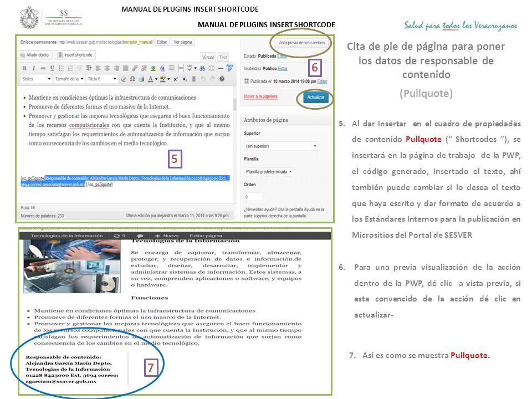Open the Styles dropdown
The width and height of the screenshot is (532, 399).
pyautogui.click(x=36, y=79)
